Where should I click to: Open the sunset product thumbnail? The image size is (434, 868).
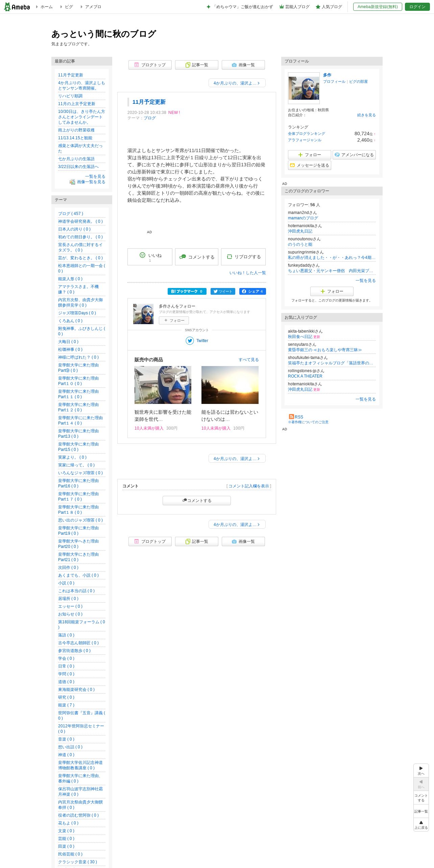(230, 385)
